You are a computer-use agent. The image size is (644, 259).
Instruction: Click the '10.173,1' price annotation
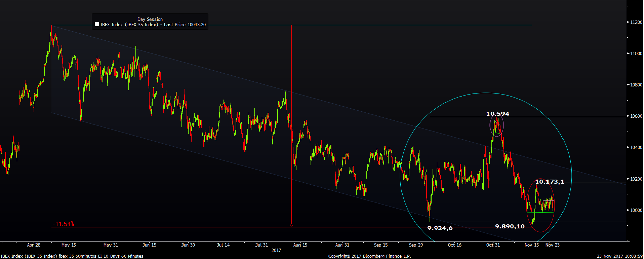[x=550, y=182]
